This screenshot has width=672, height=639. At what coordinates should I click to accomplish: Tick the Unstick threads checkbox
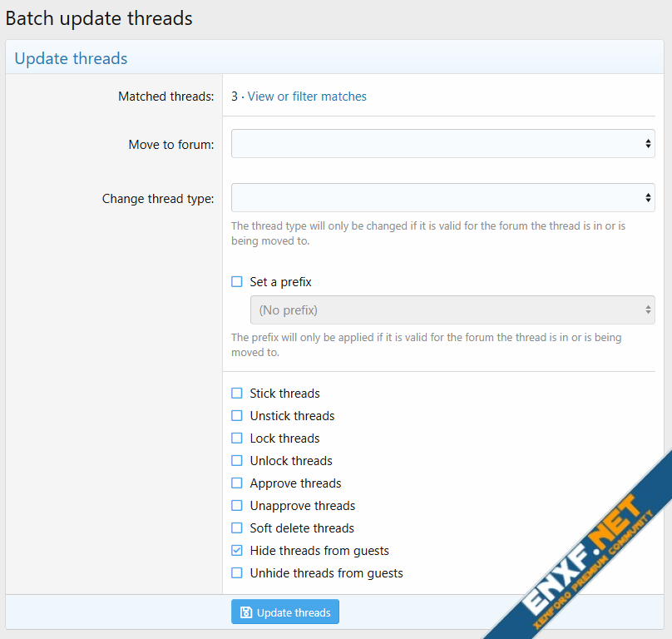coord(237,416)
